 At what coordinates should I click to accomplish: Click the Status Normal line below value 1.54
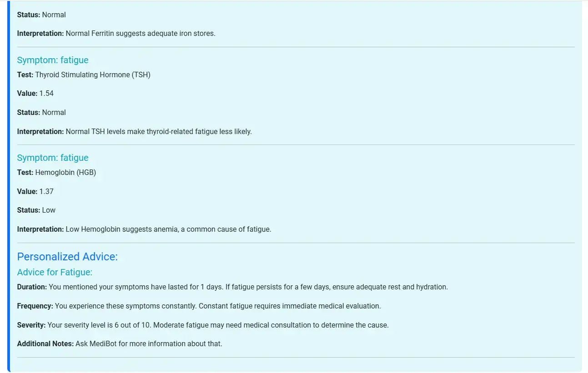coord(41,113)
